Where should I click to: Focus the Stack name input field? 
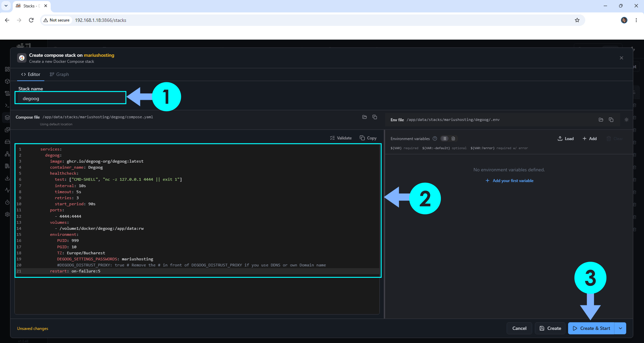(x=71, y=98)
